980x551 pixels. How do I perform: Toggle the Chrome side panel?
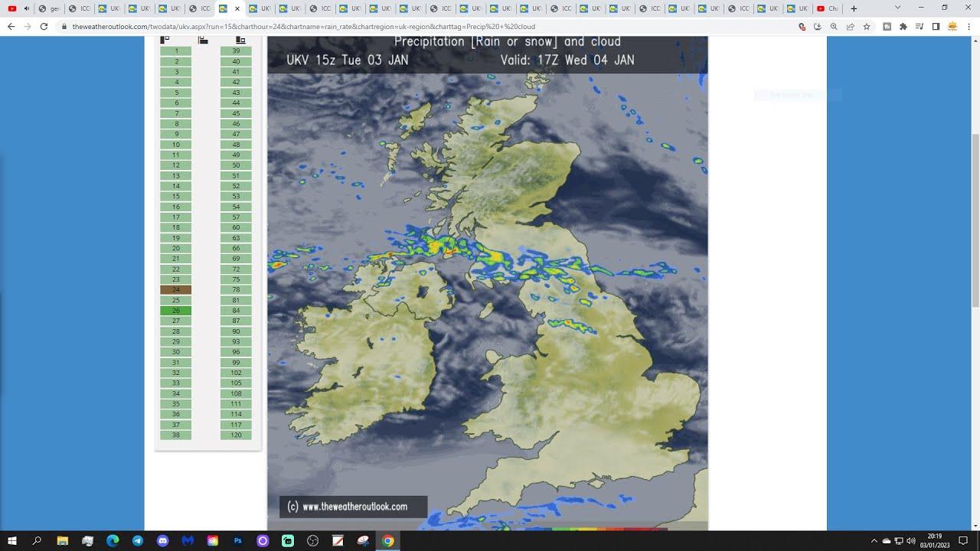936,26
